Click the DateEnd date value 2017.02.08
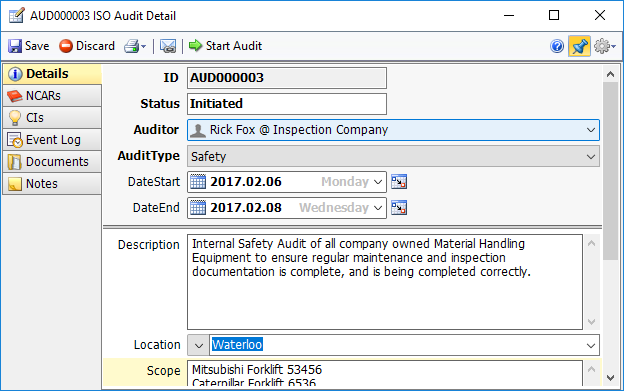Image resolution: width=624 pixels, height=391 pixels. [246, 208]
